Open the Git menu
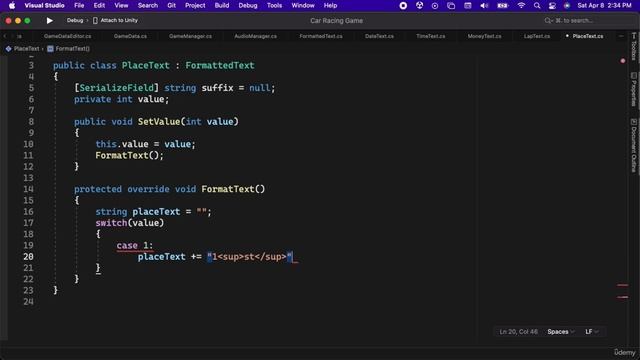Screen dimensions: 640x360 (171, 6)
